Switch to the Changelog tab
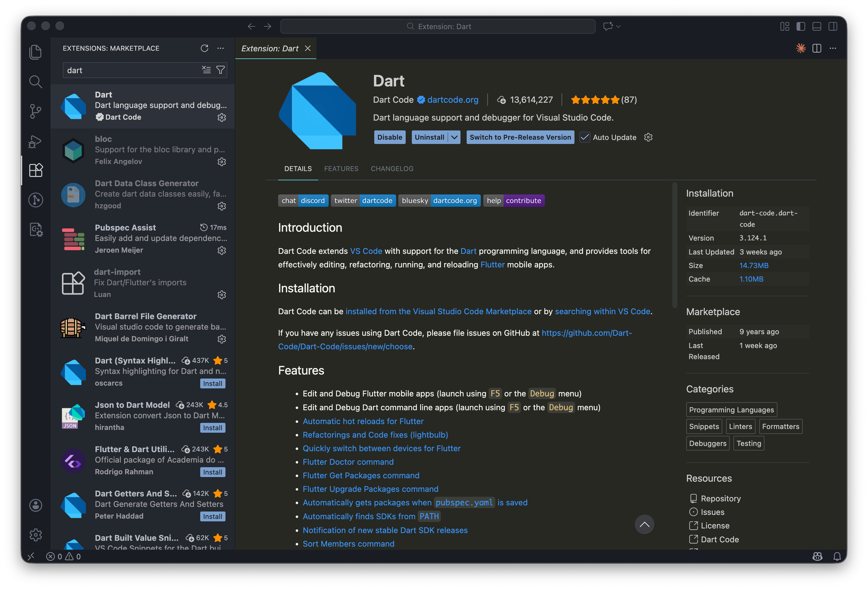This screenshot has height=589, width=868. pos(392,169)
